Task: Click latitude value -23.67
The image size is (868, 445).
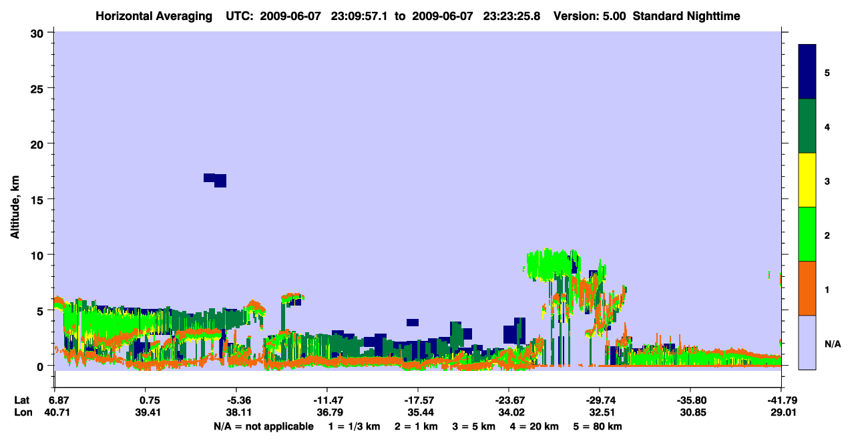Action: point(509,400)
